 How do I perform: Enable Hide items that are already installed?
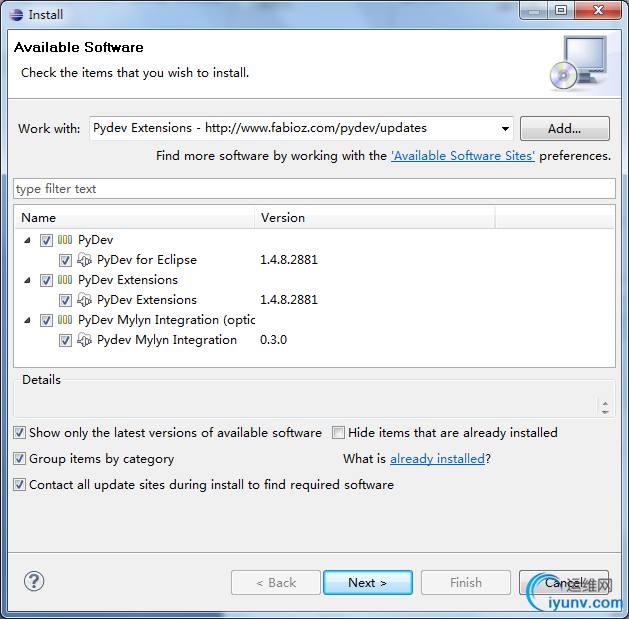coord(338,432)
